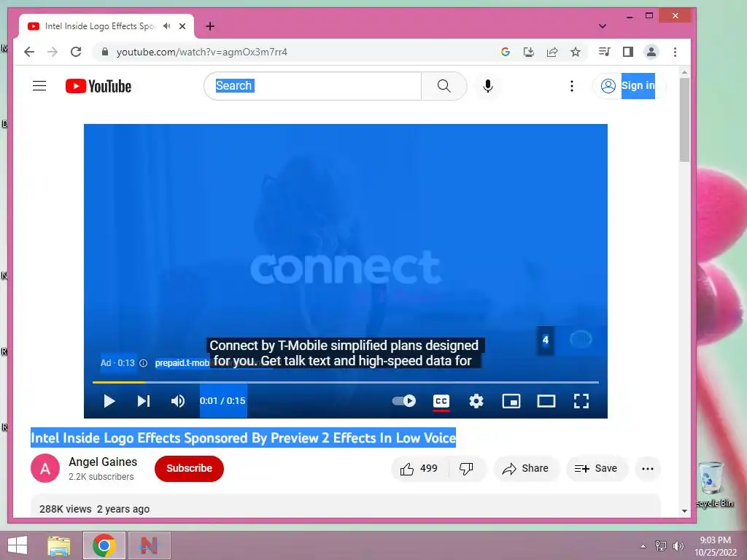Focus the YouTube Search input field
Screen dimensions: 747x560
[314, 86]
